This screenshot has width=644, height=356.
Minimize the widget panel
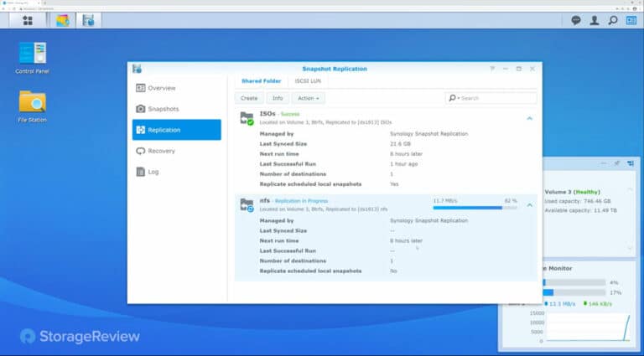click(604, 163)
